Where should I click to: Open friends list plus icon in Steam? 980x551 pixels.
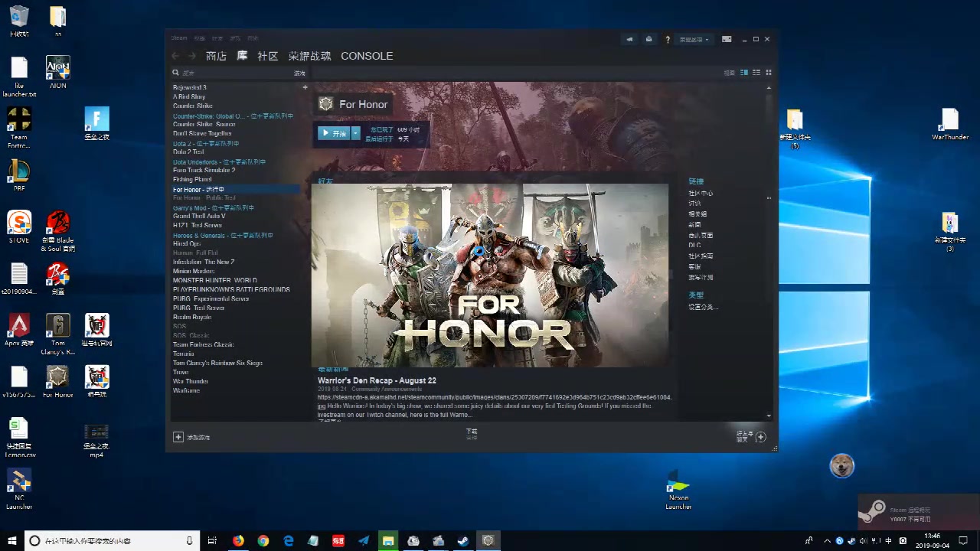point(761,437)
